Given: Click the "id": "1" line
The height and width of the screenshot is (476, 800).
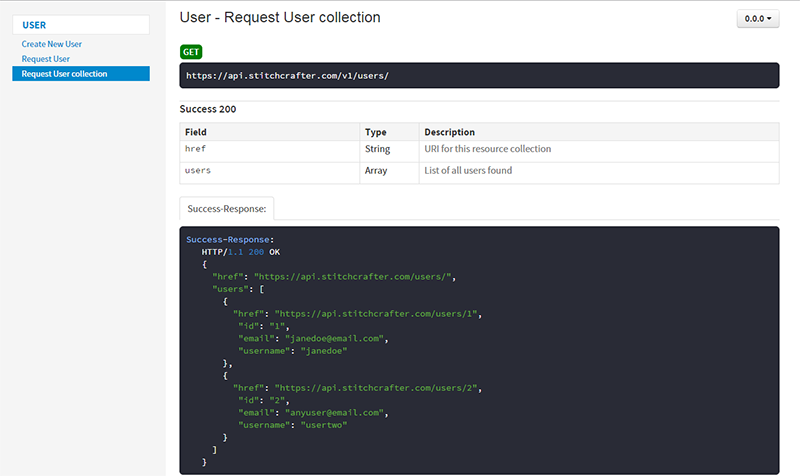Looking at the screenshot, I should 264,326.
